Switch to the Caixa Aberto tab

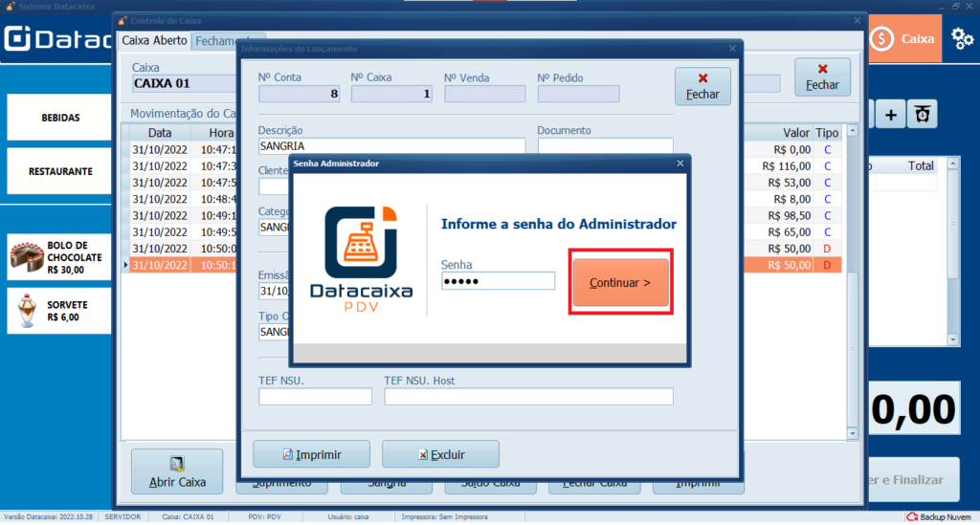(154, 41)
